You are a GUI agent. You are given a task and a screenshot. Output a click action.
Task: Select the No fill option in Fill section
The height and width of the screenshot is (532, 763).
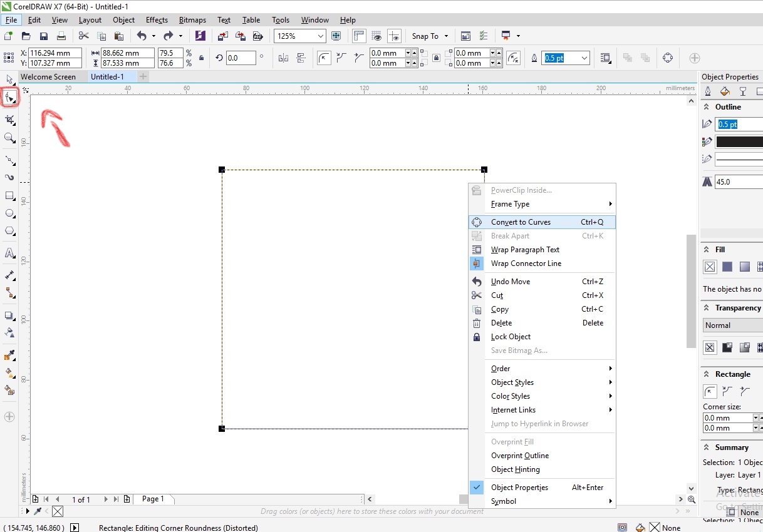pyautogui.click(x=710, y=267)
